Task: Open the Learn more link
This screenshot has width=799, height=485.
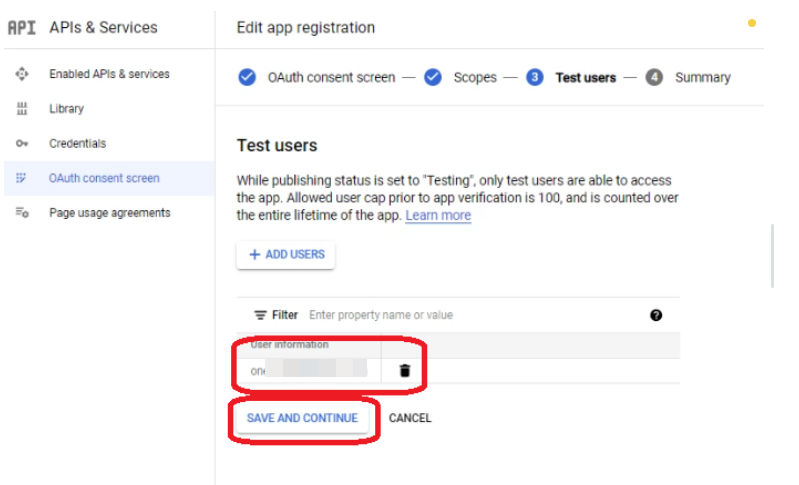Action: pos(438,216)
